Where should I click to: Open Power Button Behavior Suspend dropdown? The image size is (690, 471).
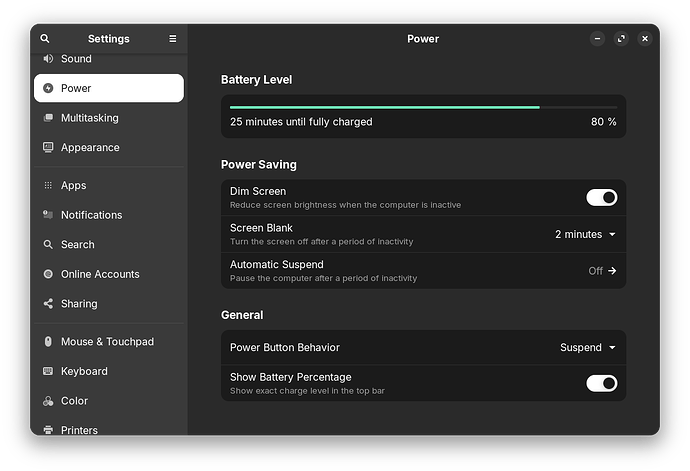coord(587,348)
